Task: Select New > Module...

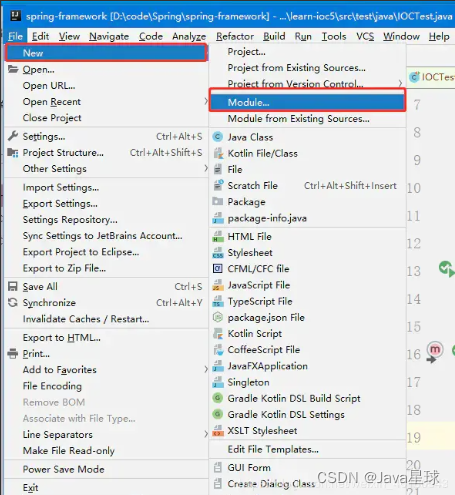Action: (x=307, y=102)
